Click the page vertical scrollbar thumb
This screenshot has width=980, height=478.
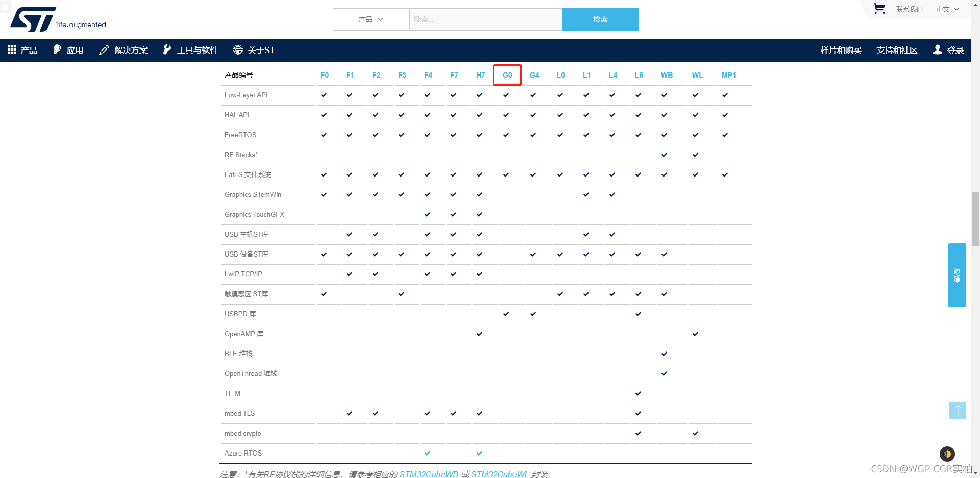click(975, 219)
